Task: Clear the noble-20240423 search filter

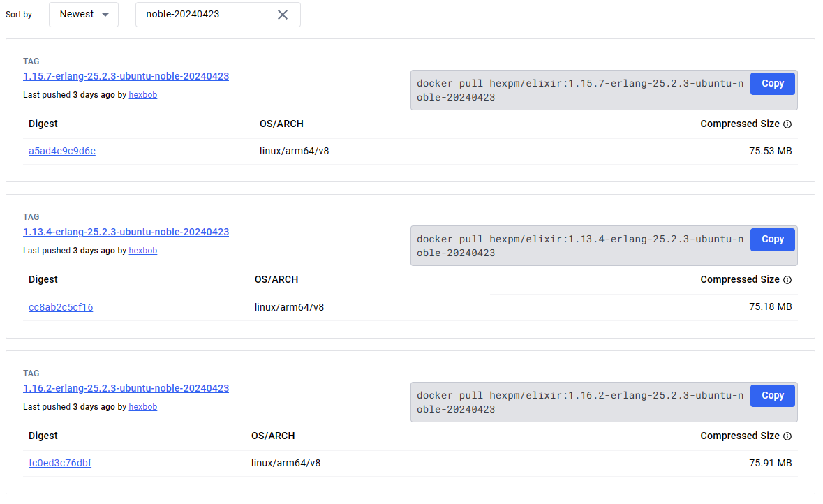Action: point(282,14)
